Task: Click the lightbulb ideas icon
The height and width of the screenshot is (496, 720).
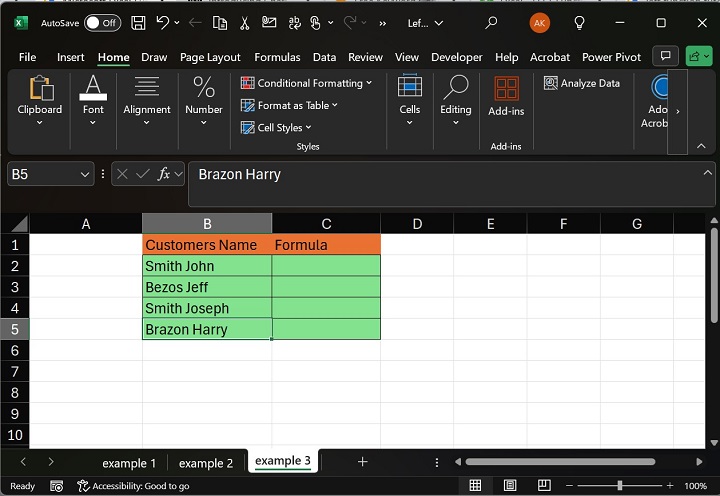Action: 579,22
